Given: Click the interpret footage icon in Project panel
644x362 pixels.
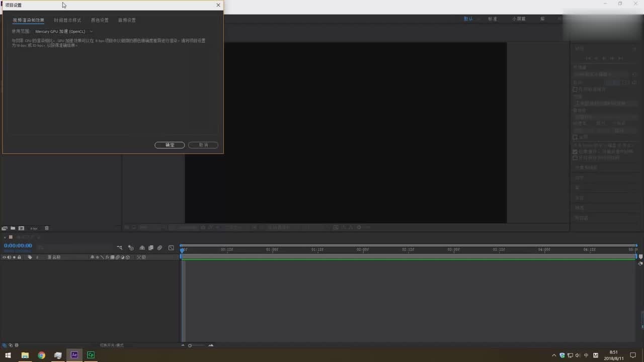Looking at the screenshot, I should 5,228.
